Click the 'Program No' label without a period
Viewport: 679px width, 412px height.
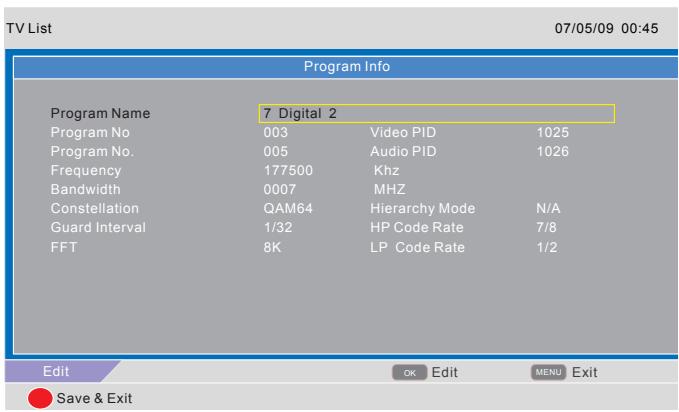90,133
